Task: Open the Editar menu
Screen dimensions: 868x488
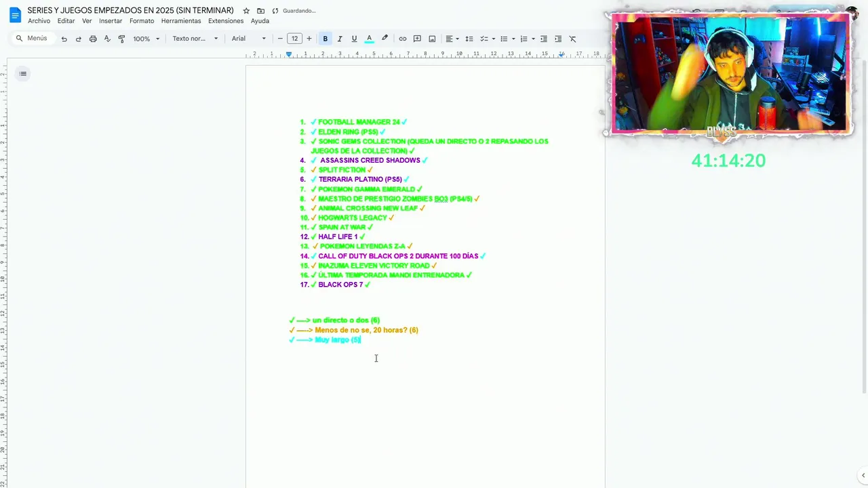Action: pos(66,21)
